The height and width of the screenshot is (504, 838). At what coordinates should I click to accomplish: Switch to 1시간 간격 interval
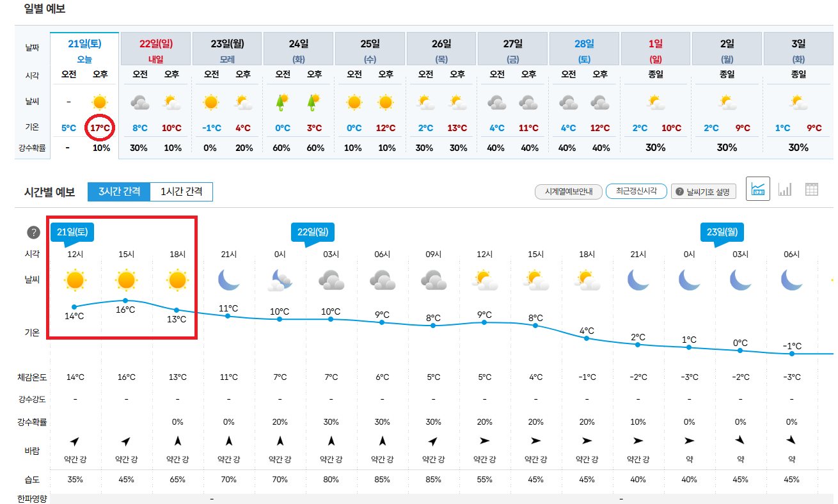[181, 192]
